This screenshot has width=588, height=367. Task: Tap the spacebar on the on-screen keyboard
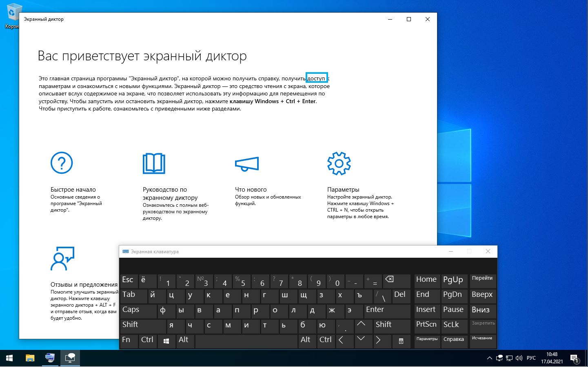[x=246, y=341]
